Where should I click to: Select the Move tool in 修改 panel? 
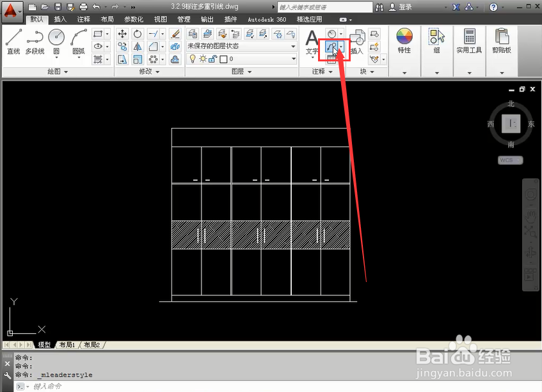point(122,34)
